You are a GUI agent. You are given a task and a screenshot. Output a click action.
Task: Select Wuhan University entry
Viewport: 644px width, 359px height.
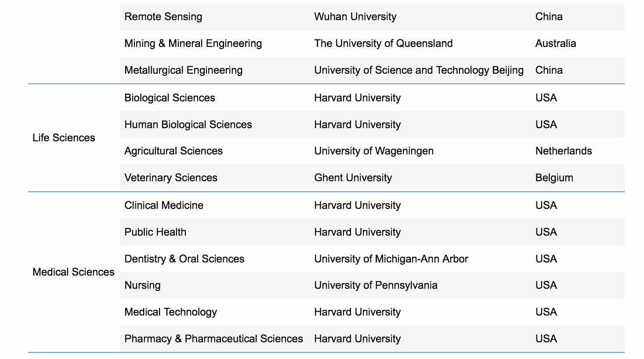[355, 17]
